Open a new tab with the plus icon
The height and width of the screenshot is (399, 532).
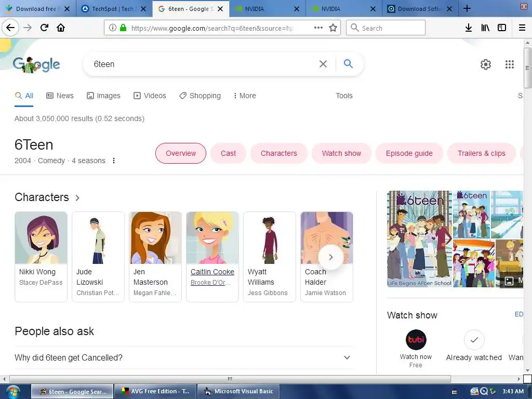coord(467,8)
